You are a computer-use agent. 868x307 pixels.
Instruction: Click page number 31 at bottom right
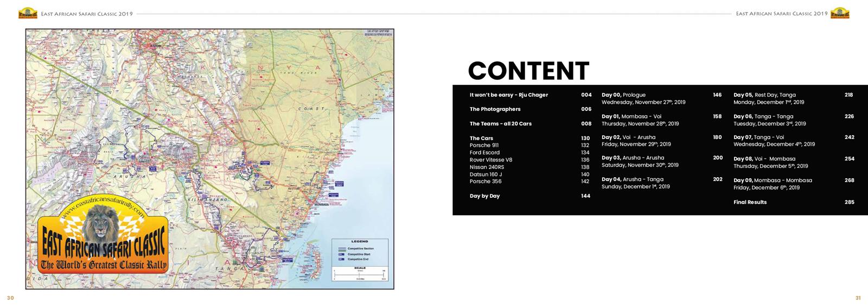tap(858, 298)
